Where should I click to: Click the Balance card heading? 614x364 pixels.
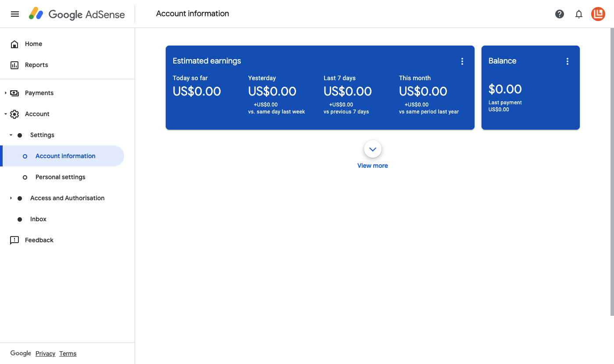(x=503, y=61)
